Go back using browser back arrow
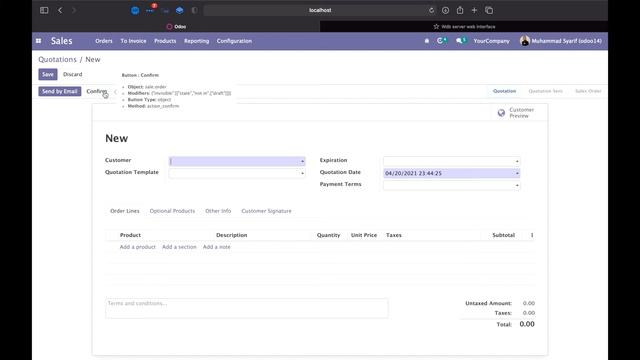Screen dimensions: 640x360 (x=60, y=10)
